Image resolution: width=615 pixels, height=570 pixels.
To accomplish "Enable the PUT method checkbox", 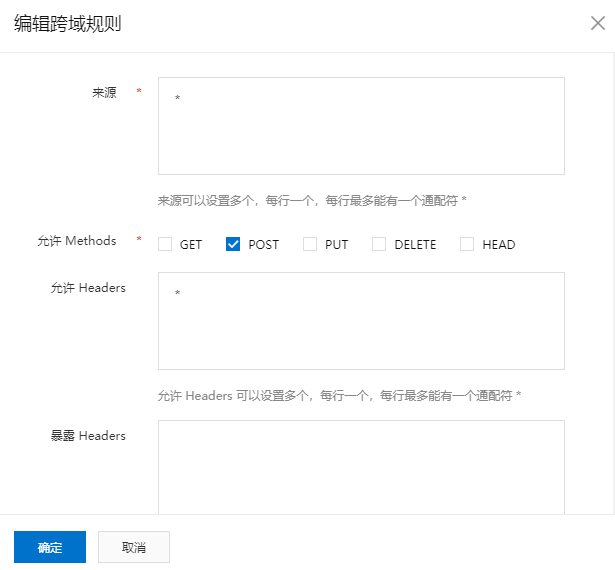I will point(310,244).
